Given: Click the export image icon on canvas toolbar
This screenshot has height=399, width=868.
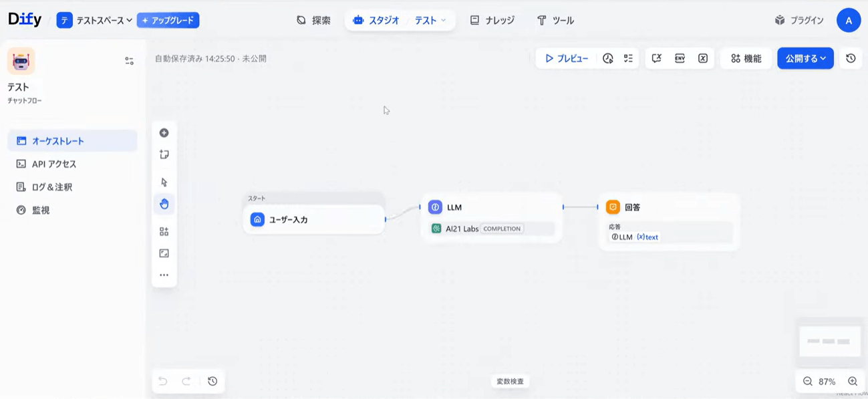Looking at the screenshot, I should point(164,253).
